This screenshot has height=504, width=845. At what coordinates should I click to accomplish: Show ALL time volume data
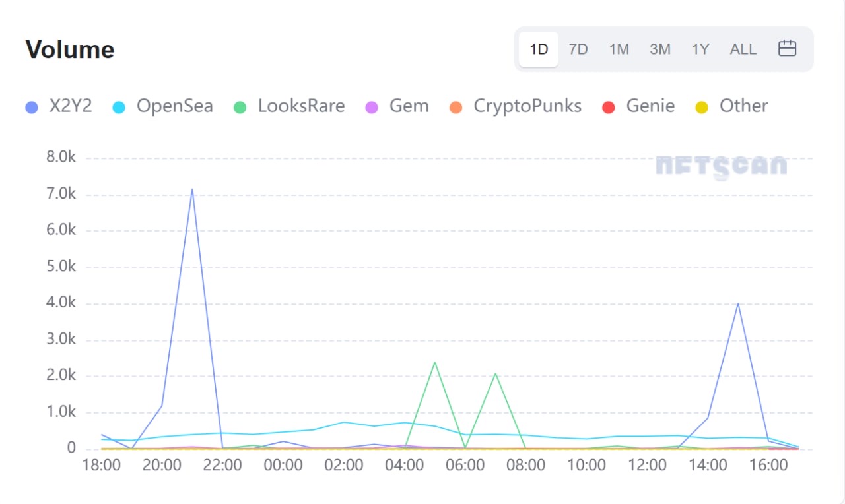[743, 49]
